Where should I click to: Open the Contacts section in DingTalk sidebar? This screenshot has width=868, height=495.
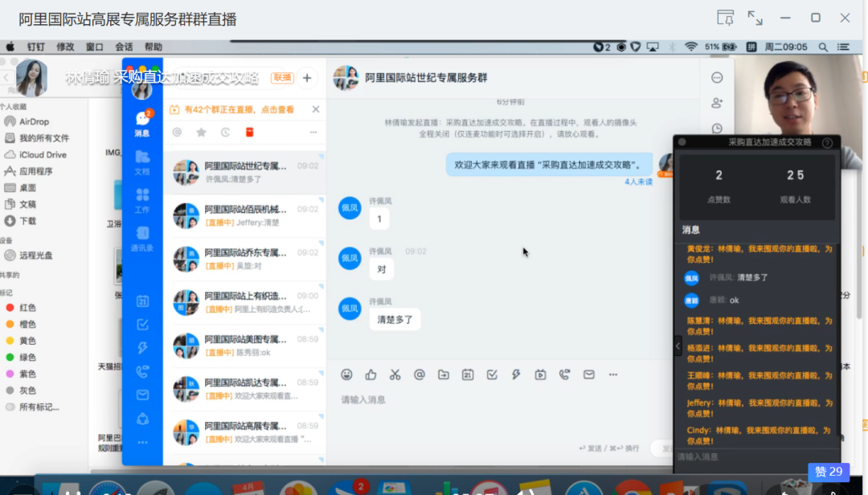coord(142,239)
